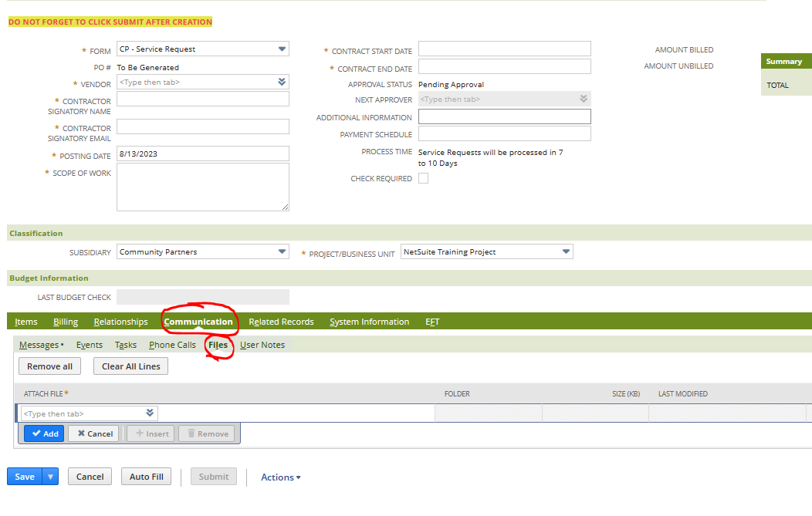This screenshot has width=812, height=516.
Task: Open the Subsidiary dropdown
Action: [x=282, y=252]
